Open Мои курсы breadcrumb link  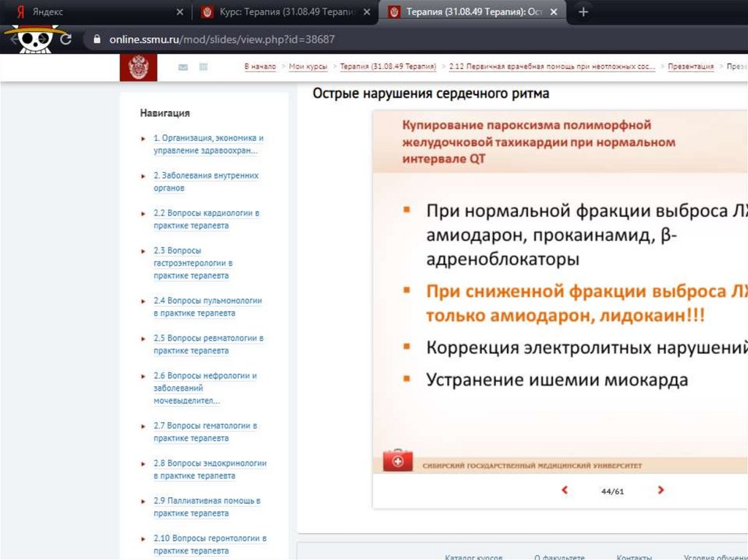click(308, 66)
